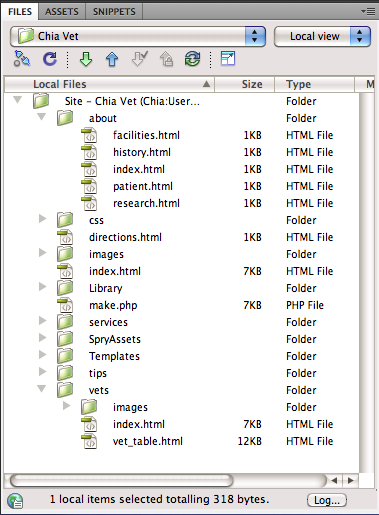The image size is (379, 515).
Task: Collapse the vets folder
Action: [x=41, y=389]
